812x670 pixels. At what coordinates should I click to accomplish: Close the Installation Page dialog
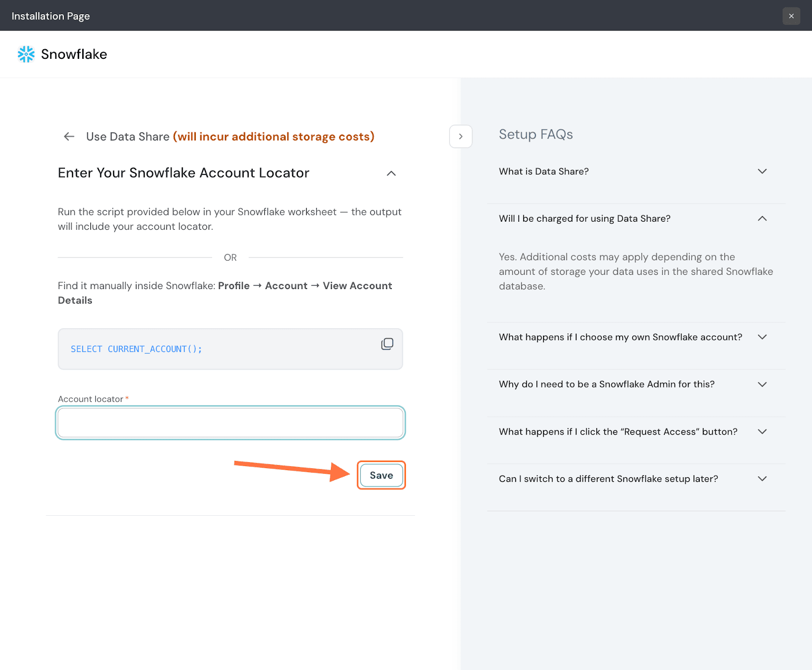791,16
